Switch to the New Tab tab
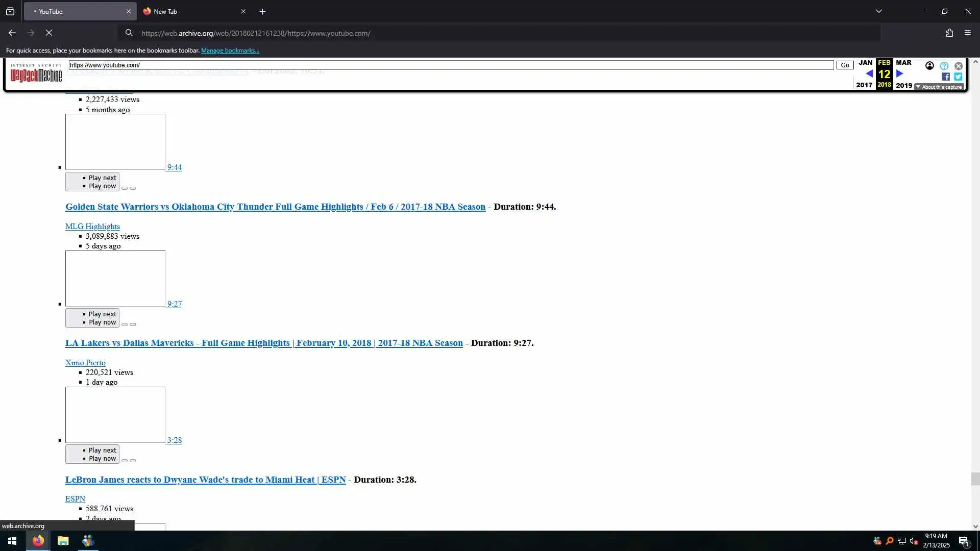Screen dimensions: 980x551 (189, 11)
